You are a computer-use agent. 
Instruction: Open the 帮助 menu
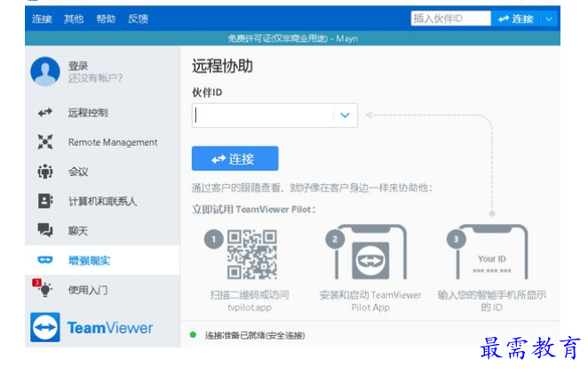106,19
